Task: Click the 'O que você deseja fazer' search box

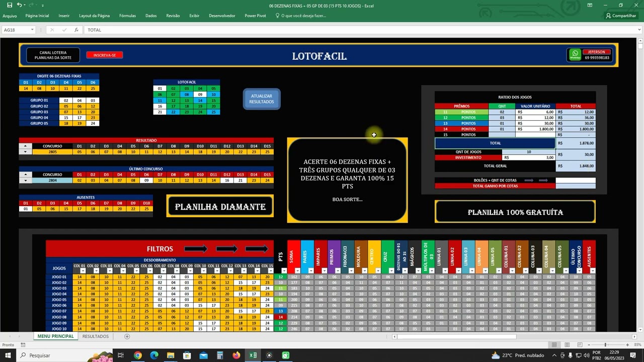Action: click(x=303, y=16)
